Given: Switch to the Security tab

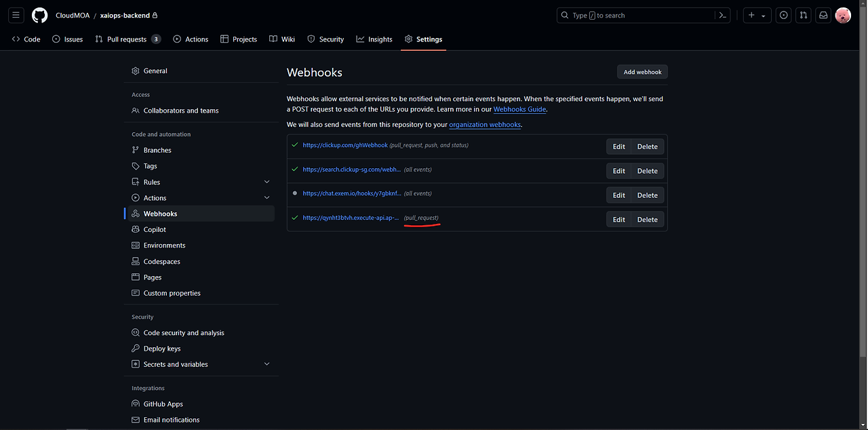Looking at the screenshot, I should pos(325,39).
